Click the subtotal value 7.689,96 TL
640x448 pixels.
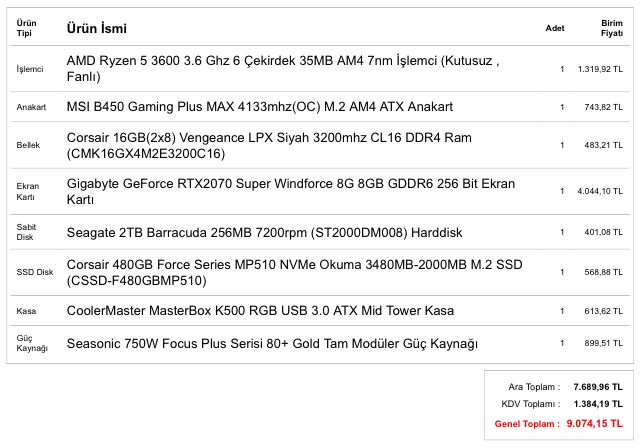[598, 387]
